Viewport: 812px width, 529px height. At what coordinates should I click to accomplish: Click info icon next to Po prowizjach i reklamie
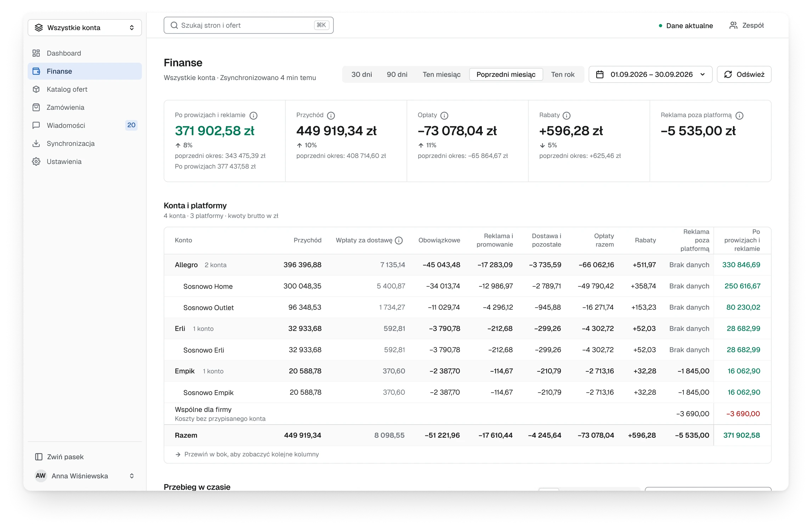click(253, 115)
